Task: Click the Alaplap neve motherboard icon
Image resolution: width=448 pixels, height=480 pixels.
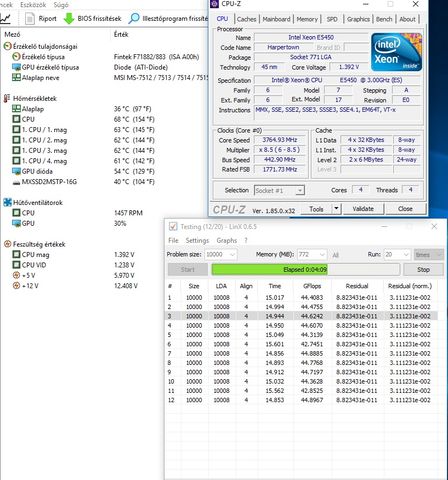Action: pyautogui.click(x=16, y=77)
